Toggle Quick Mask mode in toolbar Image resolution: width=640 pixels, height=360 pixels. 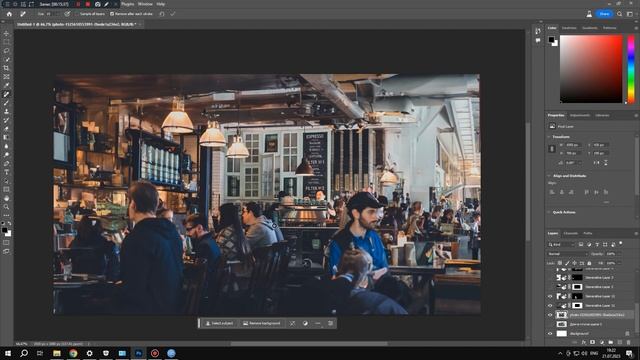tap(6, 242)
